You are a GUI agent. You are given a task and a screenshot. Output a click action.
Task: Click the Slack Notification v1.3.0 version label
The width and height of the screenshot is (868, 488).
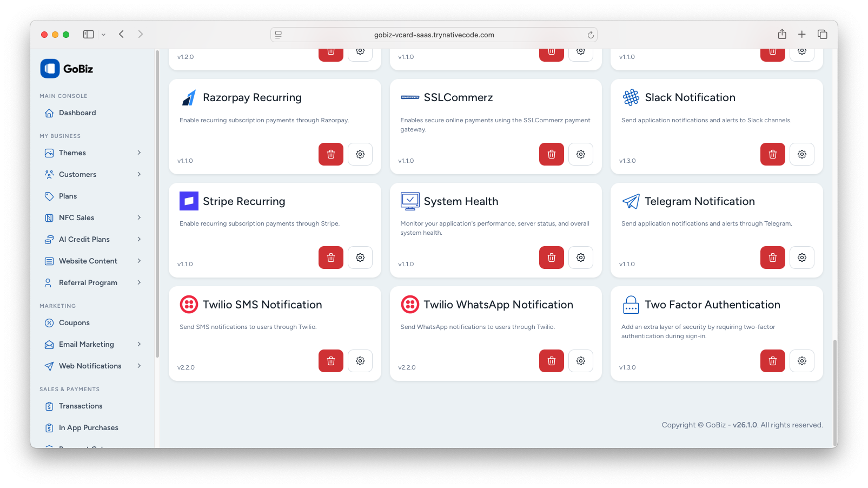(627, 161)
